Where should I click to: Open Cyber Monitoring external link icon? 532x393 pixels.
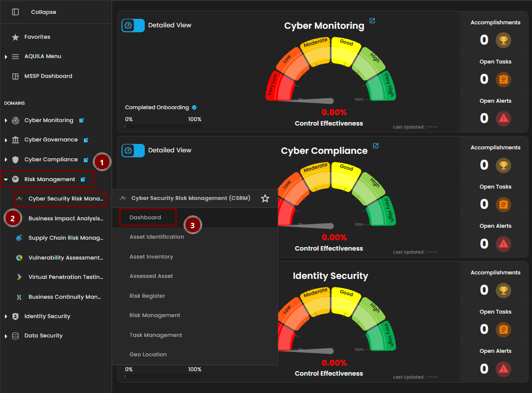[x=372, y=21]
